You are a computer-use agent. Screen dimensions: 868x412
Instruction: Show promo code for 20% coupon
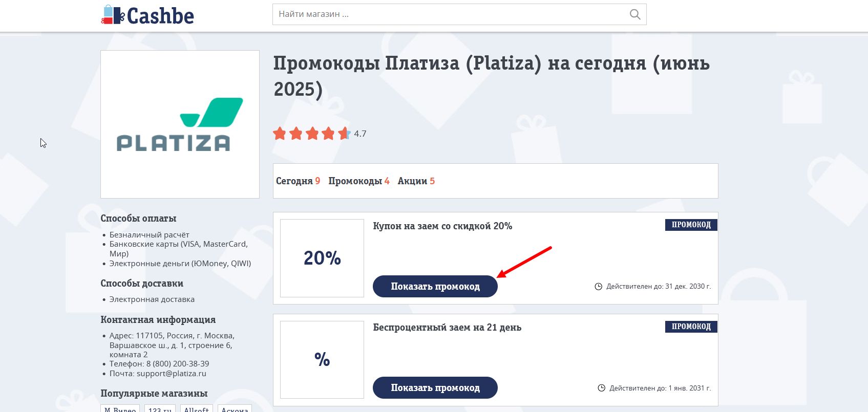pos(435,287)
